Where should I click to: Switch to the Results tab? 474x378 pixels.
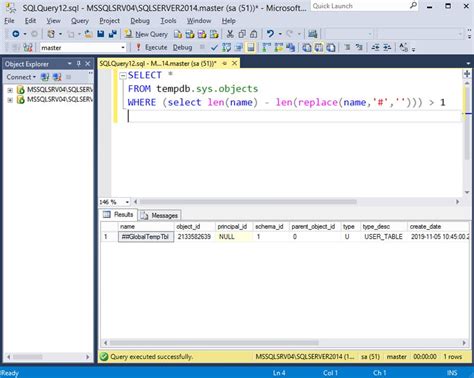118,215
